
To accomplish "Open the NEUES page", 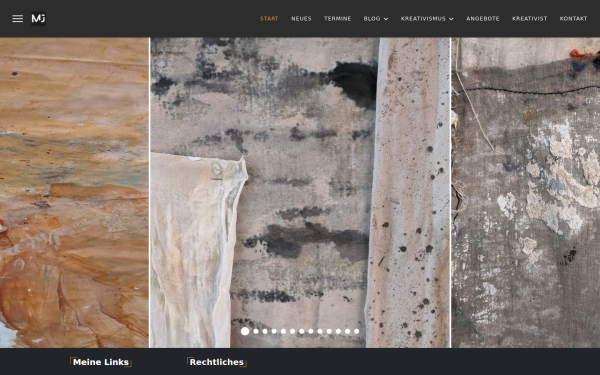I will (x=301, y=19).
